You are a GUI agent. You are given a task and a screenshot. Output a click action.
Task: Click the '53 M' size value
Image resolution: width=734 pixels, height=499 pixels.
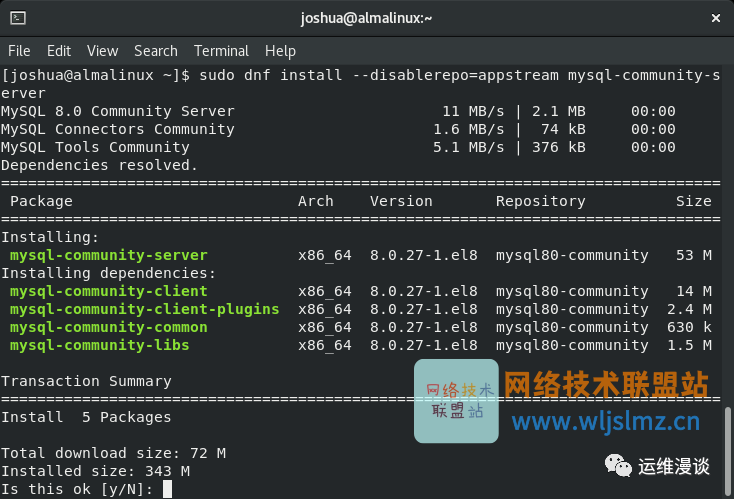(x=694, y=255)
